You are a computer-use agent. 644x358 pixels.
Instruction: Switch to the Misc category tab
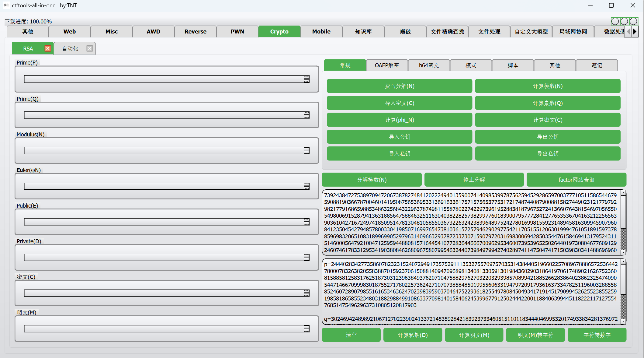112,32
